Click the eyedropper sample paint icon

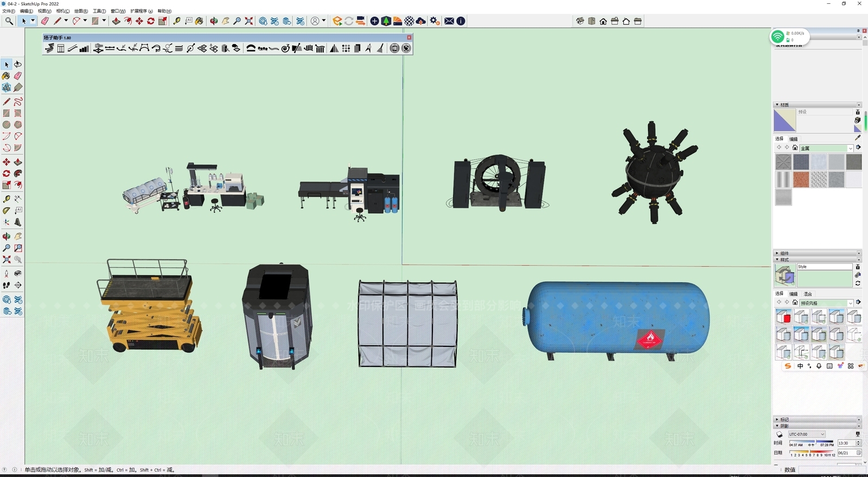(x=858, y=138)
